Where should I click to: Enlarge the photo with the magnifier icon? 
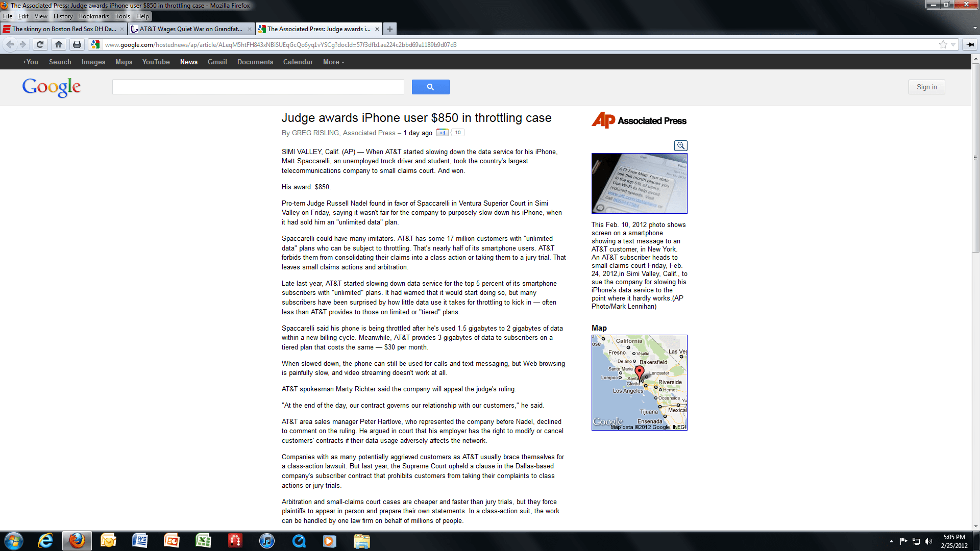coord(680,145)
